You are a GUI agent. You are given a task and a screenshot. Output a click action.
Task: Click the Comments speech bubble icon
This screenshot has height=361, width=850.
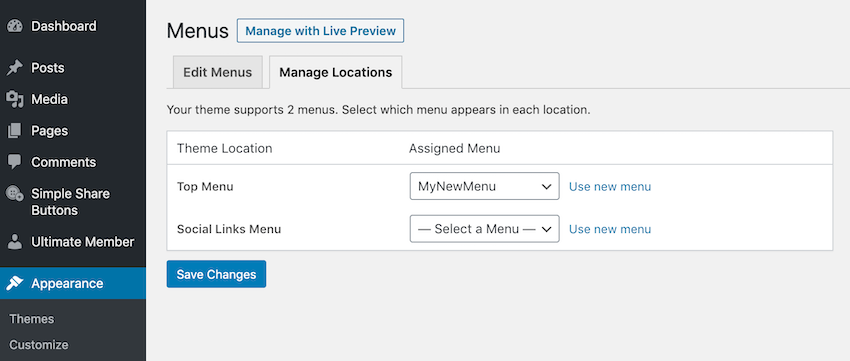(15, 162)
